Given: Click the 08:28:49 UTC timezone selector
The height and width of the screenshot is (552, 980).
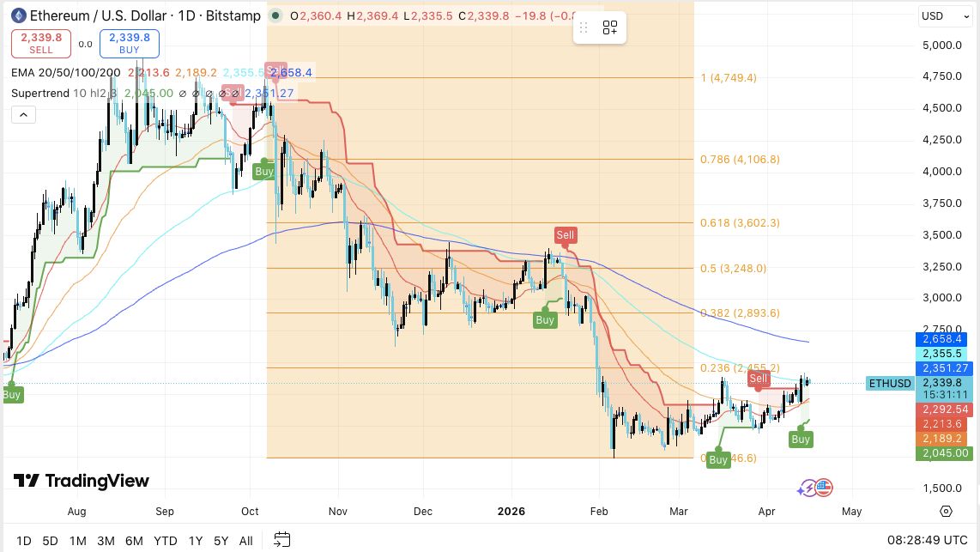Looking at the screenshot, I should click(x=927, y=540).
